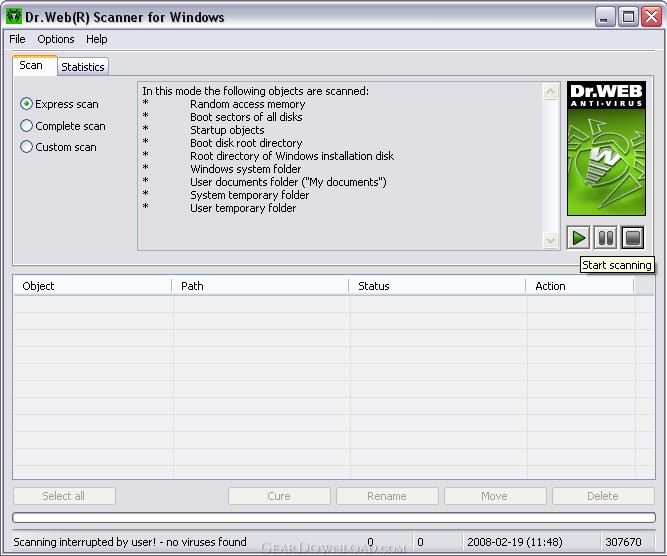Open the Options menu
The height and width of the screenshot is (556, 667).
(x=56, y=39)
